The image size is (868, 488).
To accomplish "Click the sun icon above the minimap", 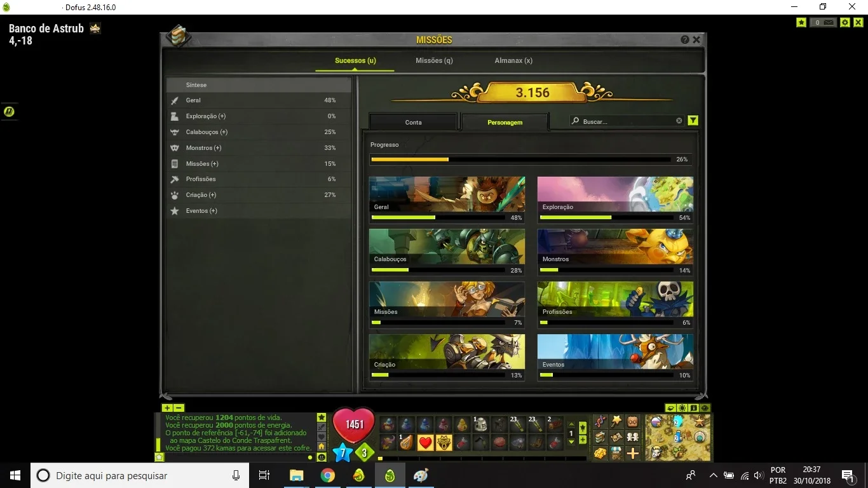I will tap(682, 408).
